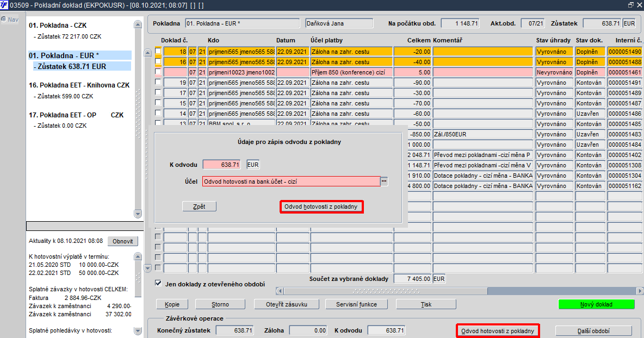644x338 pixels.
Task: Tick the checkbox for document 15
Action: click(158, 102)
